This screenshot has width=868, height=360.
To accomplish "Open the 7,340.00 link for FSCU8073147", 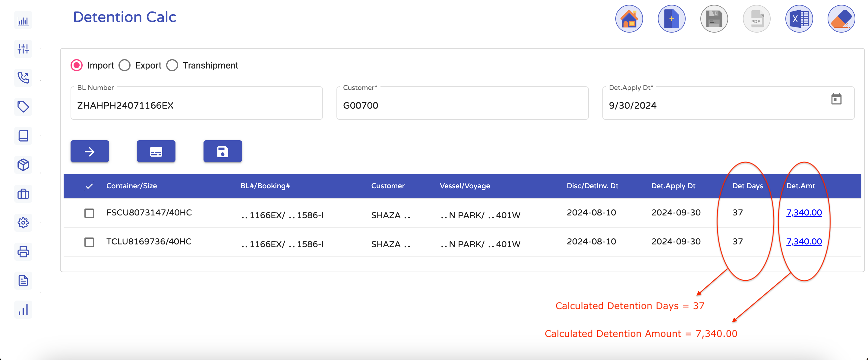I will [x=804, y=212].
